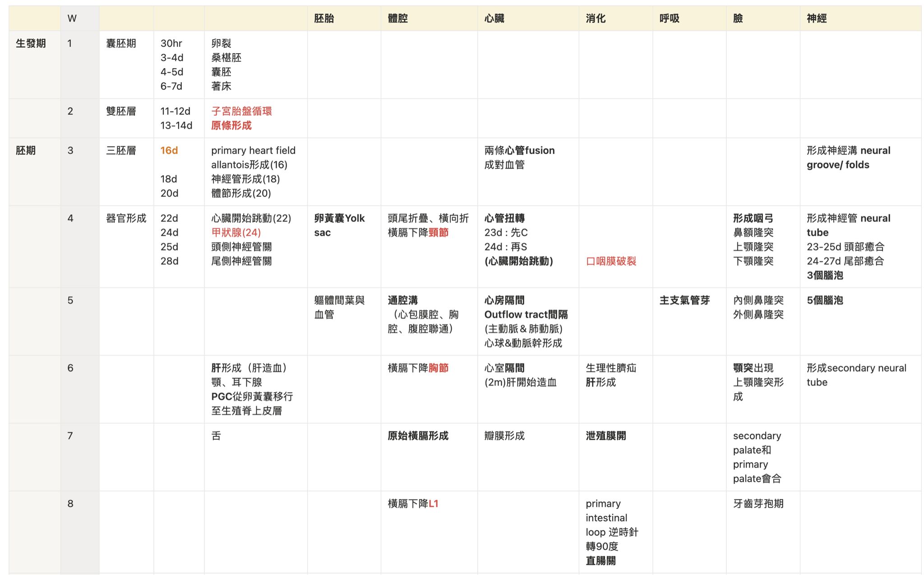The image size is (924, 575).
Task: Click the 胚期 row label cell
Action: click(26, 150)
